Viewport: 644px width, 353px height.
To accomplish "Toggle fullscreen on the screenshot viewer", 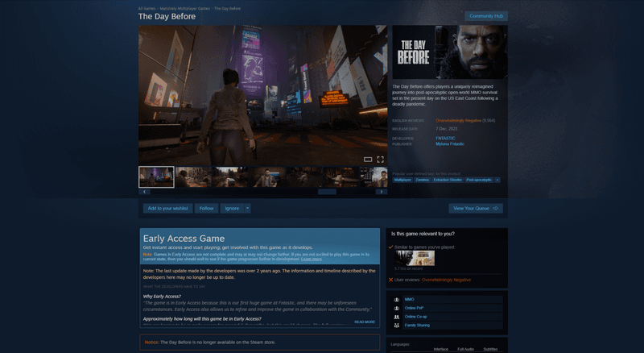I will (x=380, y=160).
